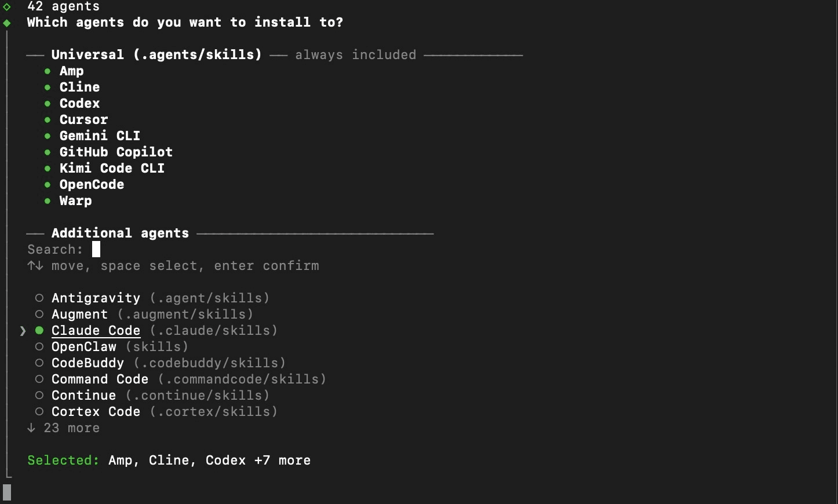Click the down arrow for more agents

coord(31,428)
